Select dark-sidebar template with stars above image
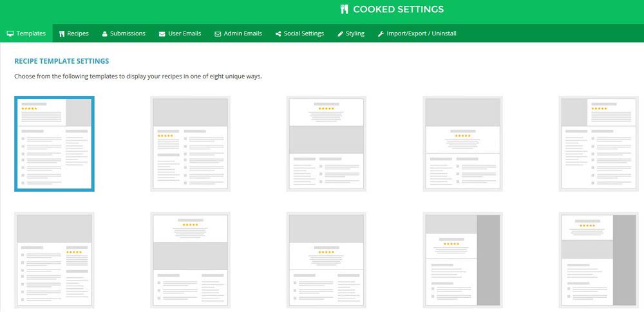This screenshot has height=312, width=644. [599, 260]
